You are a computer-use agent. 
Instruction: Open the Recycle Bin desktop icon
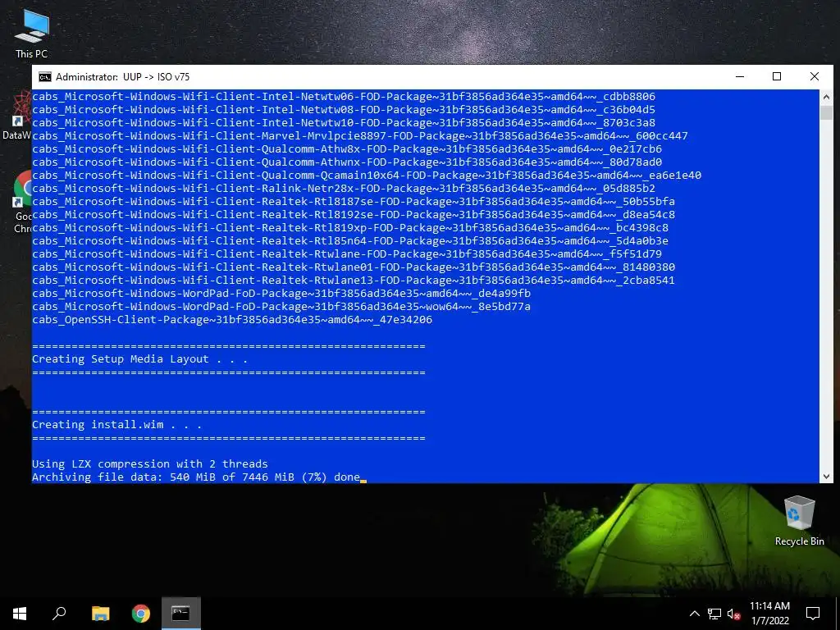[x=799, y=521]
